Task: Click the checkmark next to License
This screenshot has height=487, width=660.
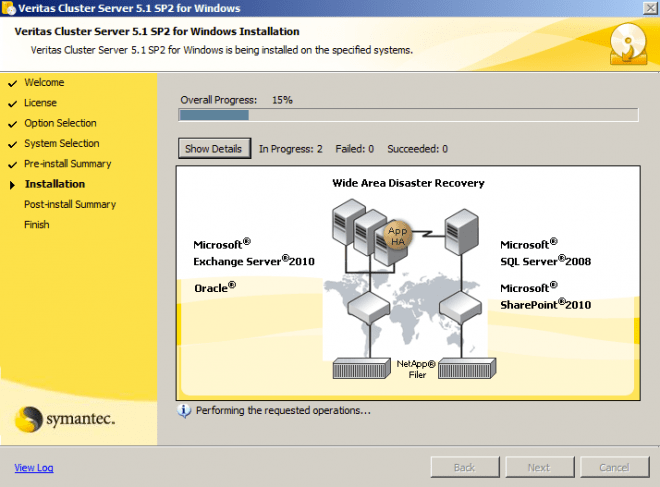Action: click(13, 104)
